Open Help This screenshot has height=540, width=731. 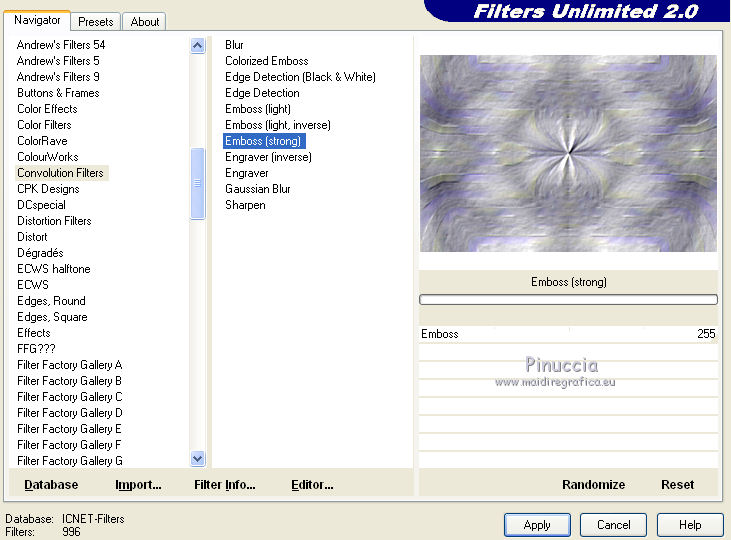point(690,525)
